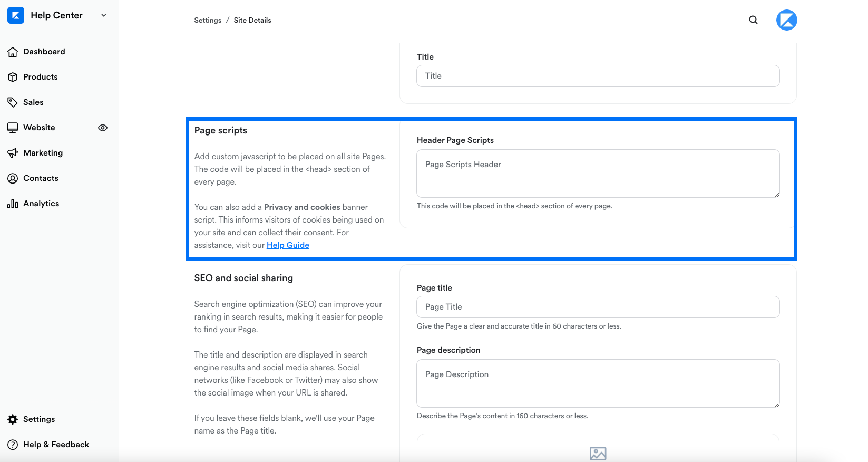
Task: Open the Sales tag icon
Action: 13,102
